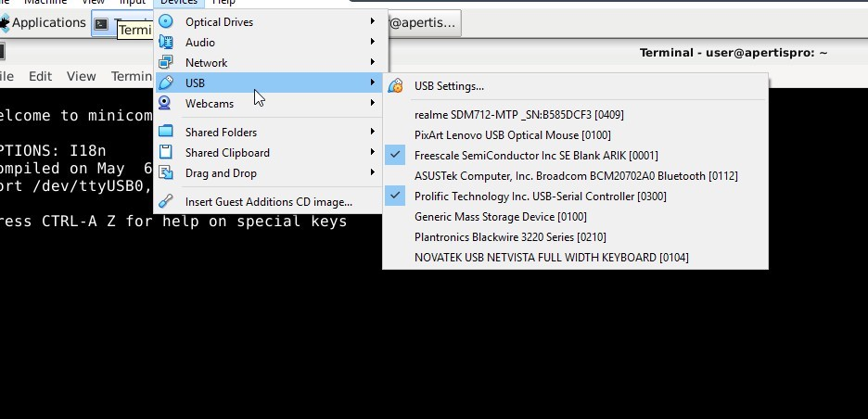Click the Optical Drives disc icon

click(165, 21)
